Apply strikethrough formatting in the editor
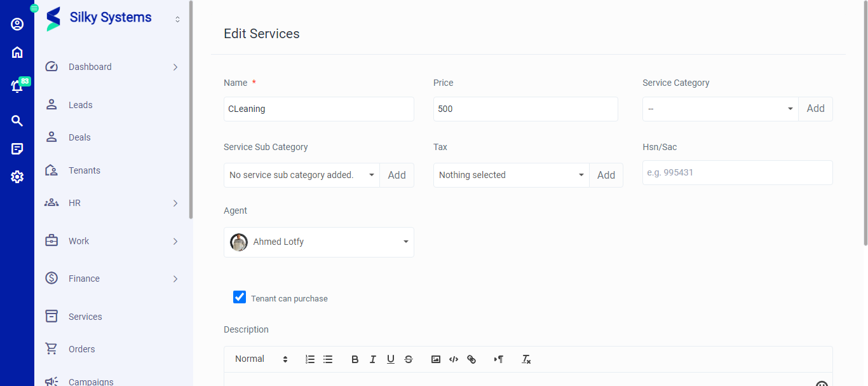Screen dimensions: 868x386 click(x=409, y=359)
